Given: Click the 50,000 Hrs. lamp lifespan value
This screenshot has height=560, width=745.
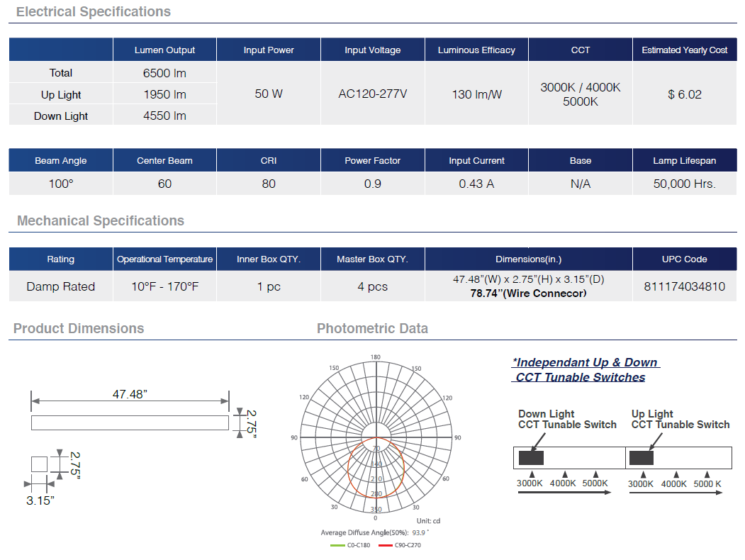Looking at the screenshot, I should coord(684,184).
